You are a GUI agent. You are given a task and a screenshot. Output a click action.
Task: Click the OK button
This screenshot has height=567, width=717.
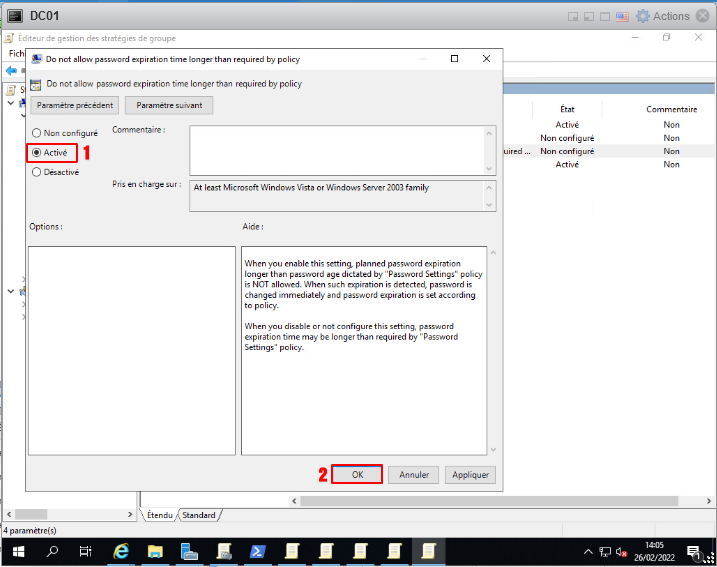tap(357, 475)
